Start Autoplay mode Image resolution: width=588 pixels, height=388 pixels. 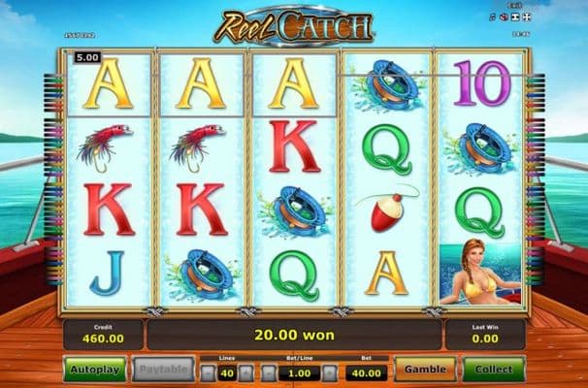pos(95,370)
